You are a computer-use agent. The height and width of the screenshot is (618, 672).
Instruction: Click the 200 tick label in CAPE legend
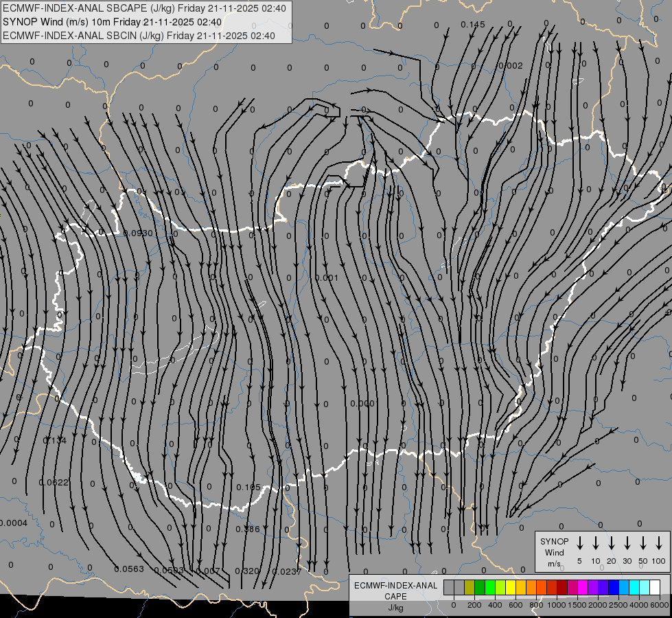tap(474, 605)
